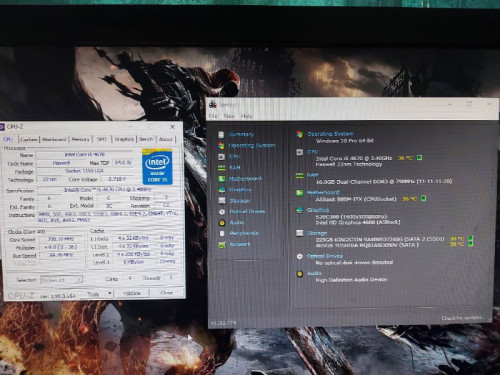Click the Name field showing Intel Core i5 4670
This screenshot has width=500, height=375.
click(85, 155)
